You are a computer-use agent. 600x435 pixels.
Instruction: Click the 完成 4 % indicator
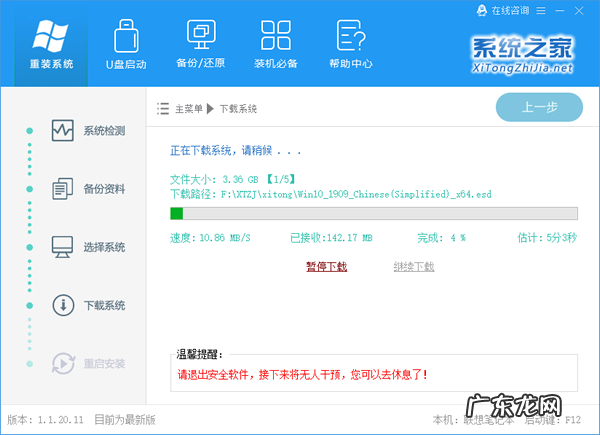[x=441, y=238]
